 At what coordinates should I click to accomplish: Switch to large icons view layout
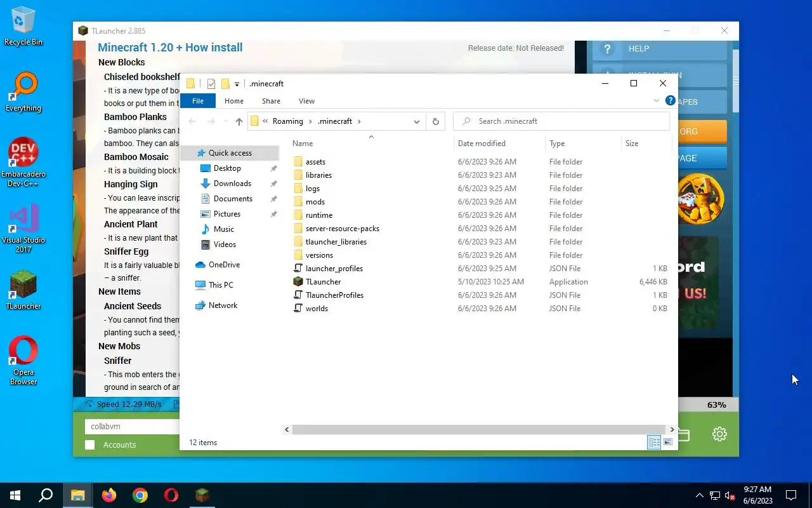point(667,442)
